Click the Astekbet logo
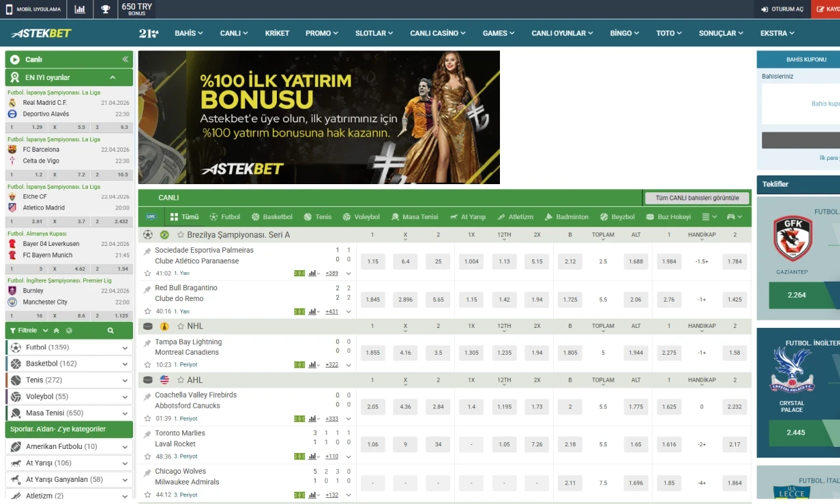 [41, 33]
